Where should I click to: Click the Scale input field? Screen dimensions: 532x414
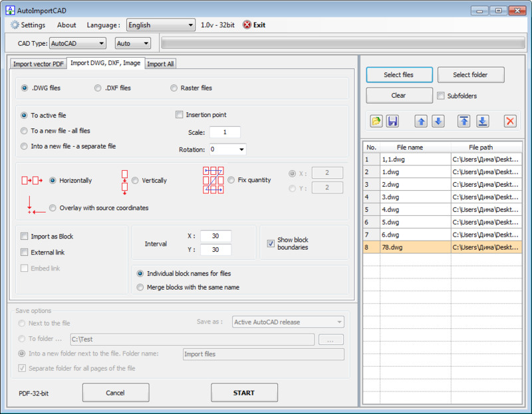[x=225, y=132]
